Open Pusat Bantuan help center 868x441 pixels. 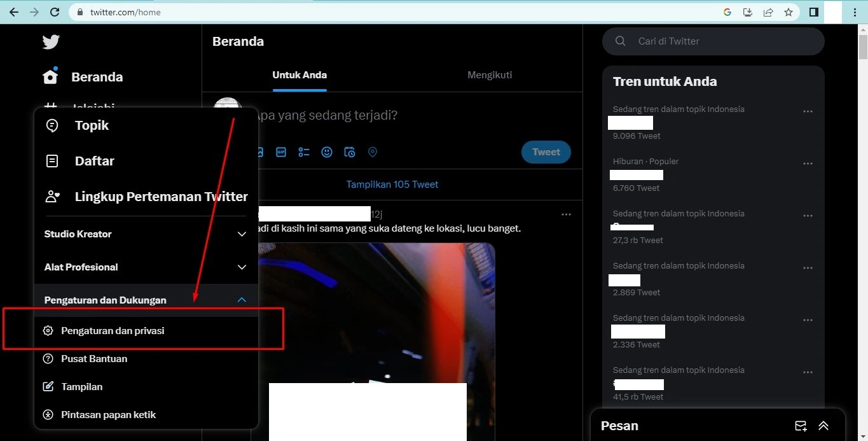(146, 359)
